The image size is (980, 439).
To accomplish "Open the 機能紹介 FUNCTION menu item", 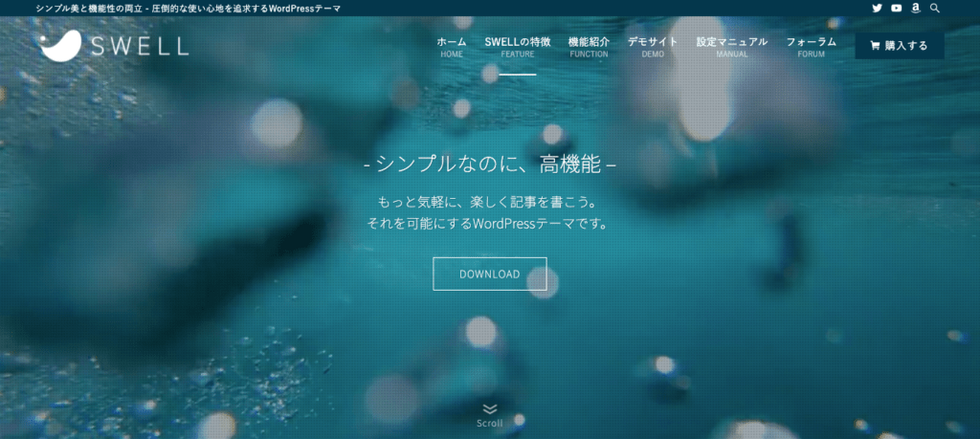I will pos(589,48).
